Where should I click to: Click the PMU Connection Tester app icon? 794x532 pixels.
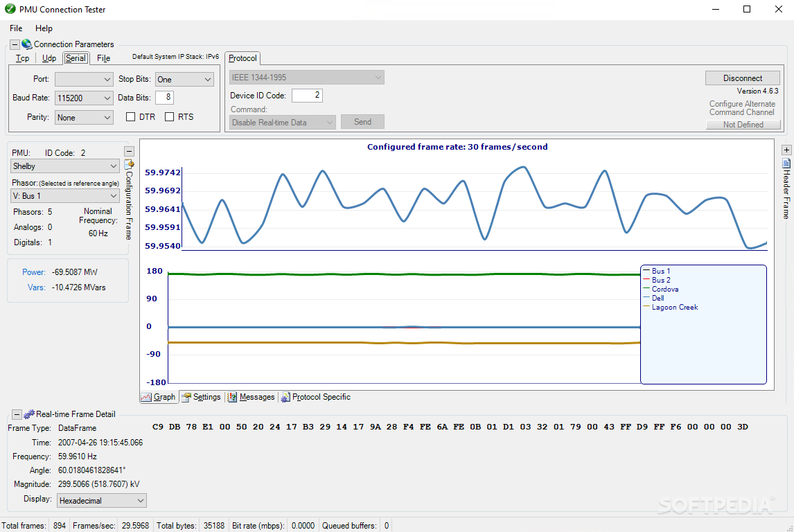pyautogui.click(x=10, y=9)
